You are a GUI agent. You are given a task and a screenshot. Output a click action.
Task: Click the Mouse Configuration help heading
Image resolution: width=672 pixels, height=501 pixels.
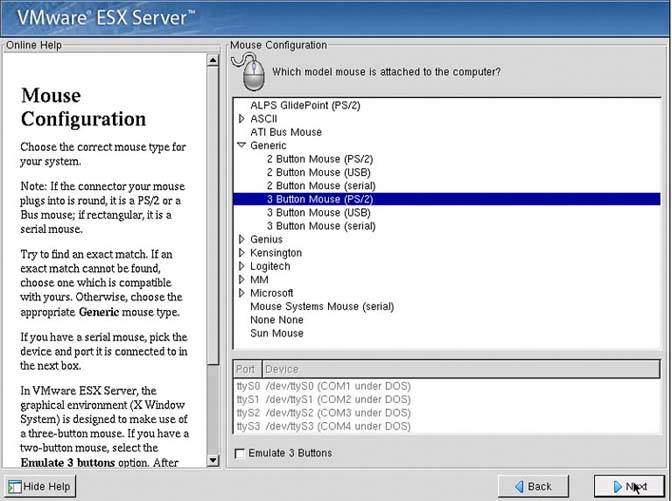click(83, 107)
